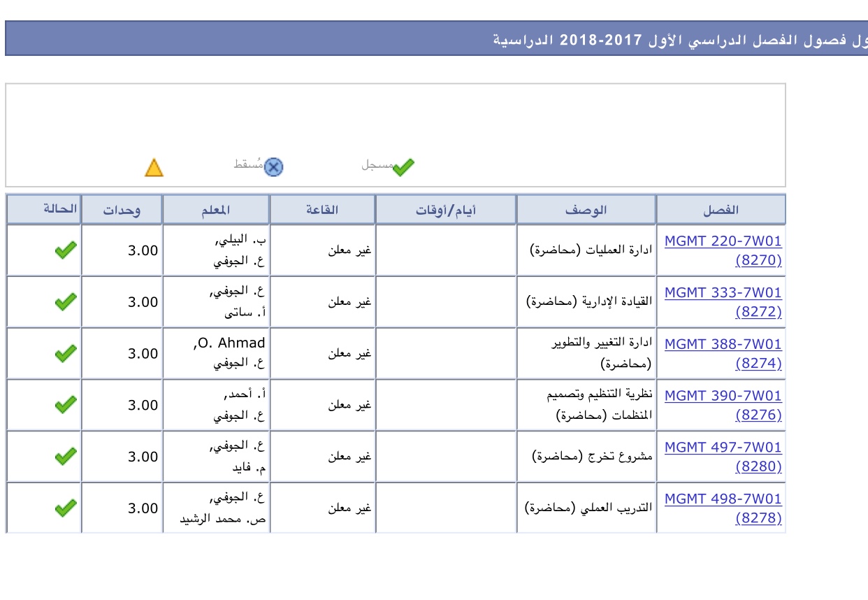Click description ادارة العمليات (محاضرة)
The height and width of the screenshot is (600, 868).
[591, 250]
